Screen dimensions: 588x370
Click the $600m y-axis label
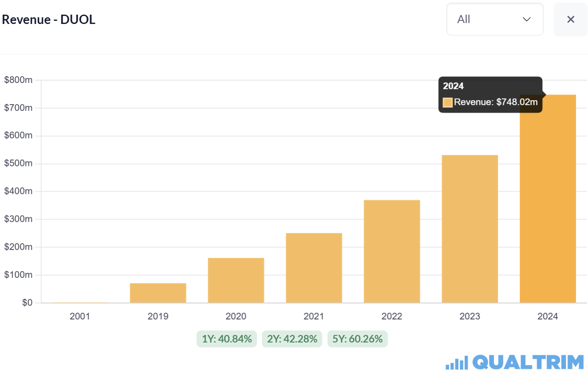tap(18, 136)
